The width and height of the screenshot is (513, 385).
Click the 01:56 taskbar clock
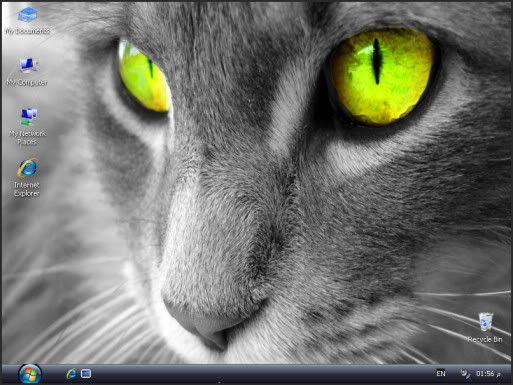tap(485, 374)
